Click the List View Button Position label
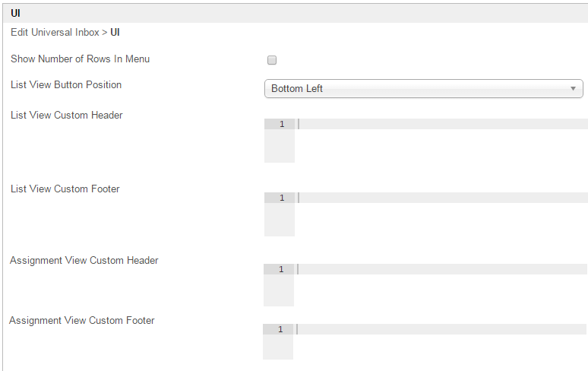588x371 pixels. point(66,84)
